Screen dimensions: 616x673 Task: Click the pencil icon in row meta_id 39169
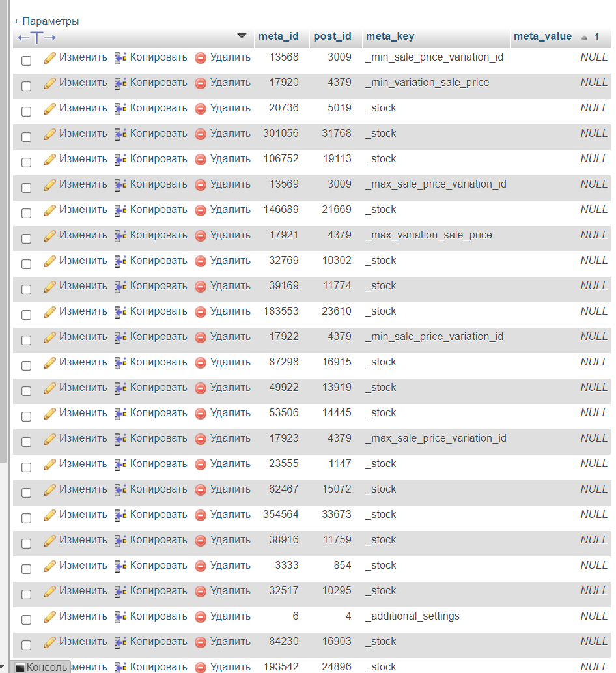click(x=49, y=286)
